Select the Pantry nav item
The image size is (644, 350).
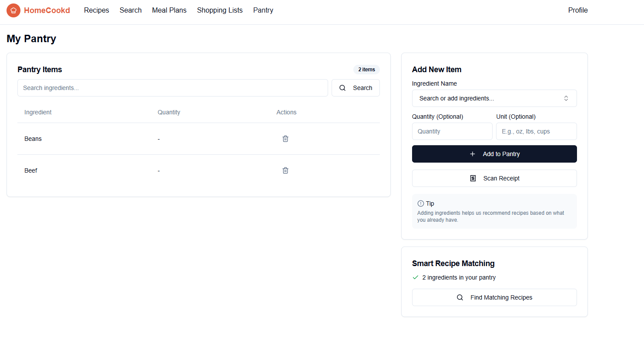click(263, 10)
